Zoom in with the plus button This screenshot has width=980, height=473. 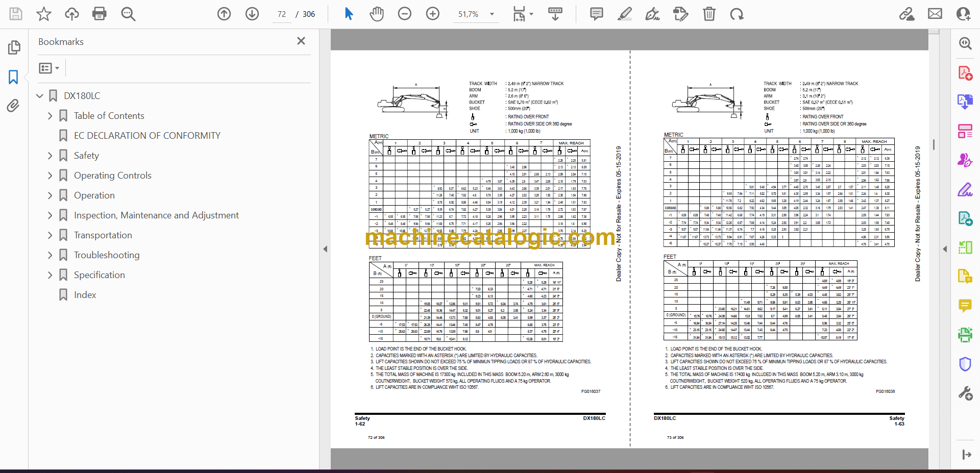pyautogui.click(x=433, y=14)
